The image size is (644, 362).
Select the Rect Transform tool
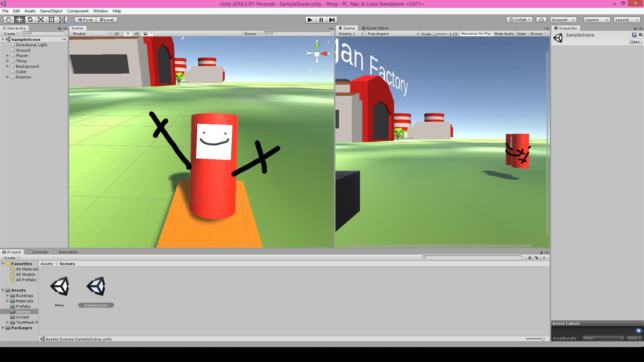[x=51, y=20]
